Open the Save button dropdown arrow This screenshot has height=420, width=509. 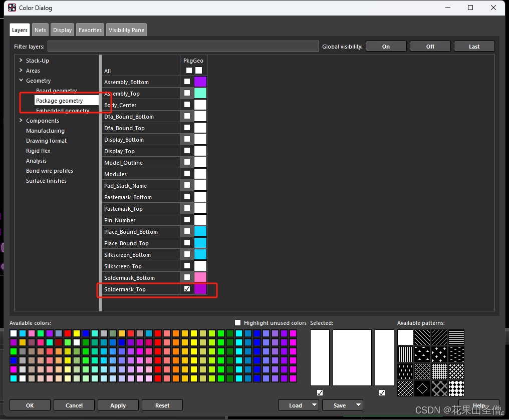pyautogui.click(x=358, y=405)
